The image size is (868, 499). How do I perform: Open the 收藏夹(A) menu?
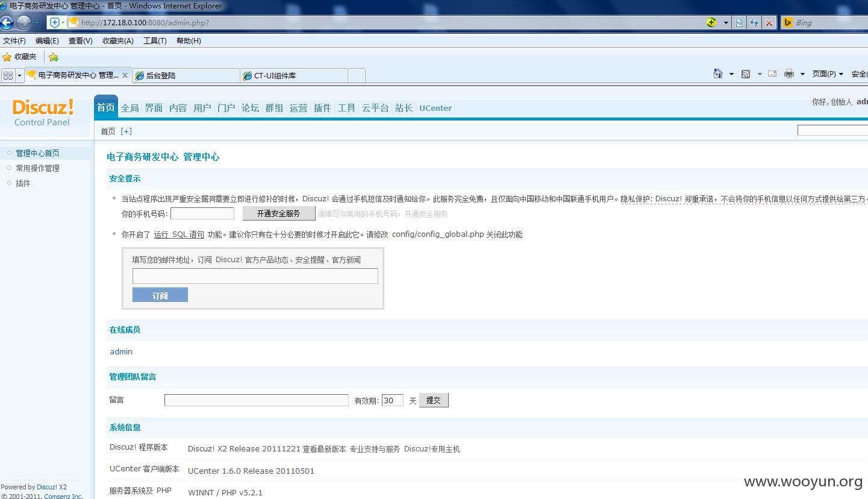[x=118, y=41]
